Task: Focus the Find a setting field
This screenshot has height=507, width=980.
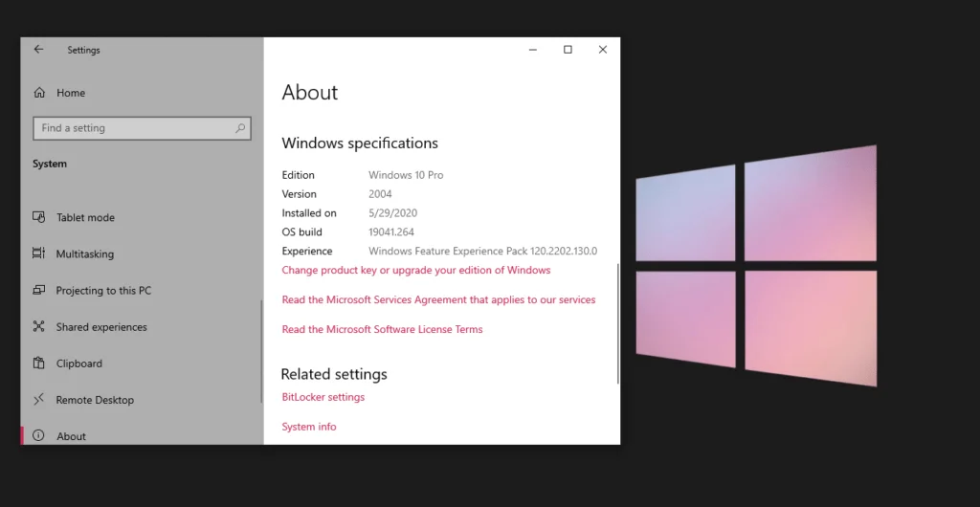Action: coord(142,128)
